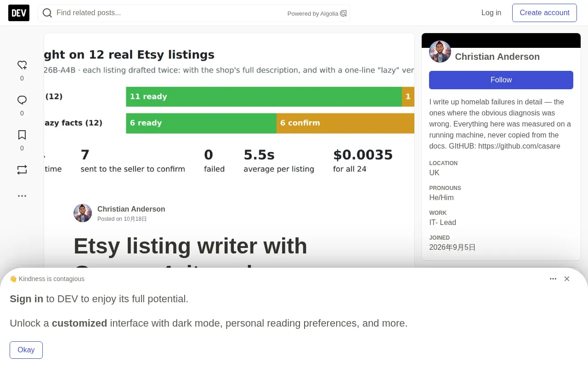This screenshot has height=368, width=588.
Task: Close the sign-in banner
Action: pyautogui.click(x=567, y=279)
